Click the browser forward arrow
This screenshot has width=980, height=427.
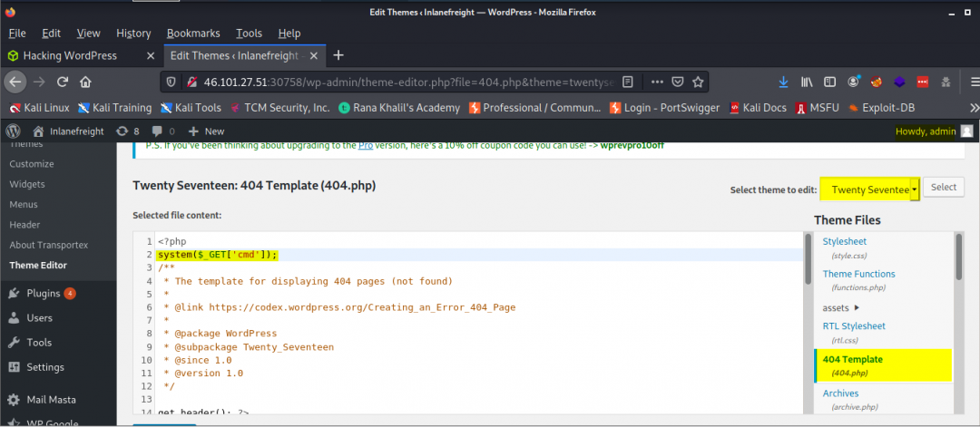[39, 82]
